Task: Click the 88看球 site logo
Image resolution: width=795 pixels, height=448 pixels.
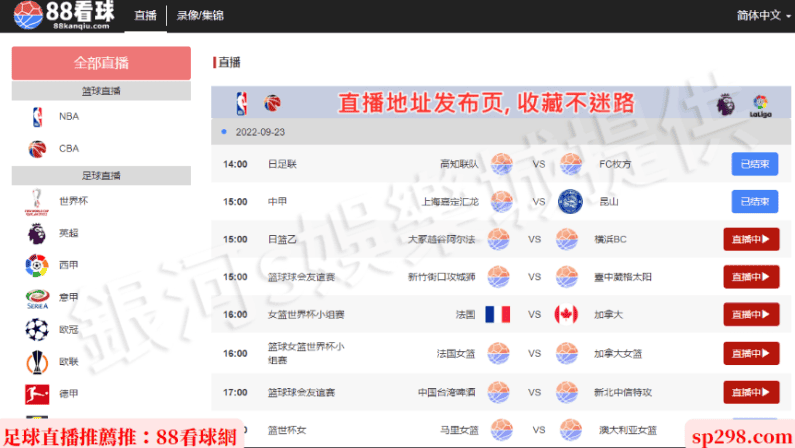Action: [63, 15]
